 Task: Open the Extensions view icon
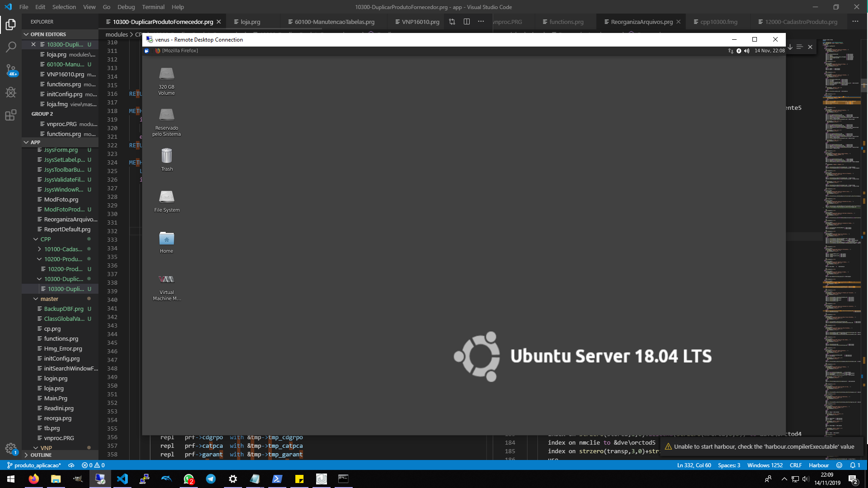[11, 115]
